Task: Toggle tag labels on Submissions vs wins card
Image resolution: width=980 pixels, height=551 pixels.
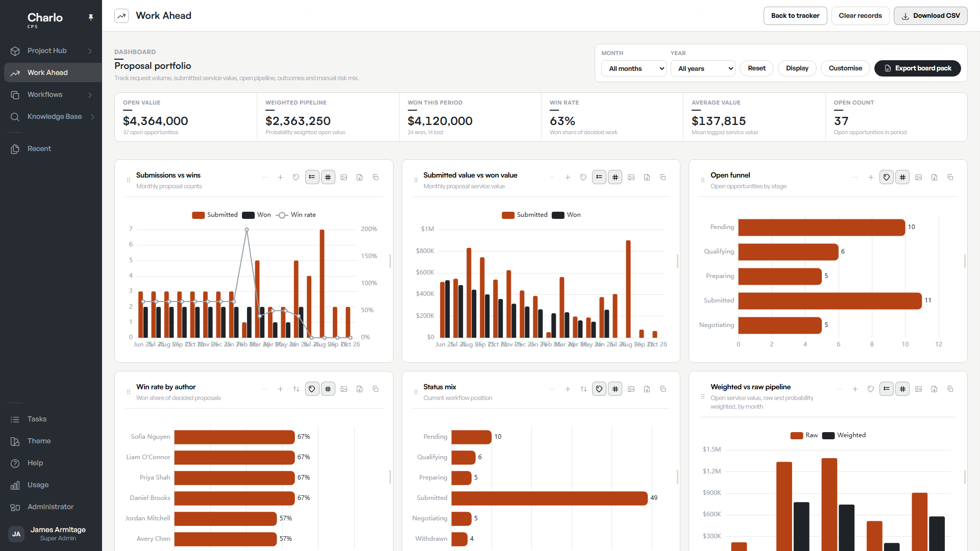Action: coord(296,178)
